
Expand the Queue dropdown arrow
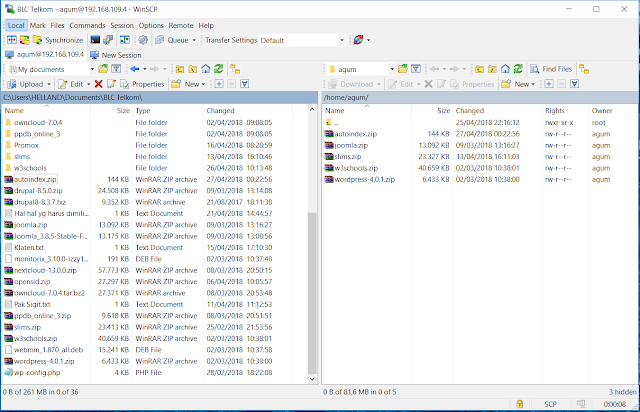[194, 40]
